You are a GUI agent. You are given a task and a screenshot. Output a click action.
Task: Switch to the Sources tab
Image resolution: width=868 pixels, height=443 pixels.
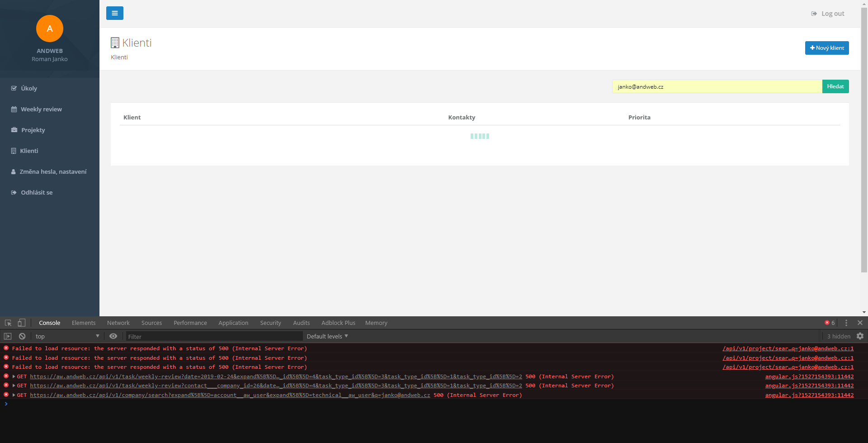tap(151, 323)
